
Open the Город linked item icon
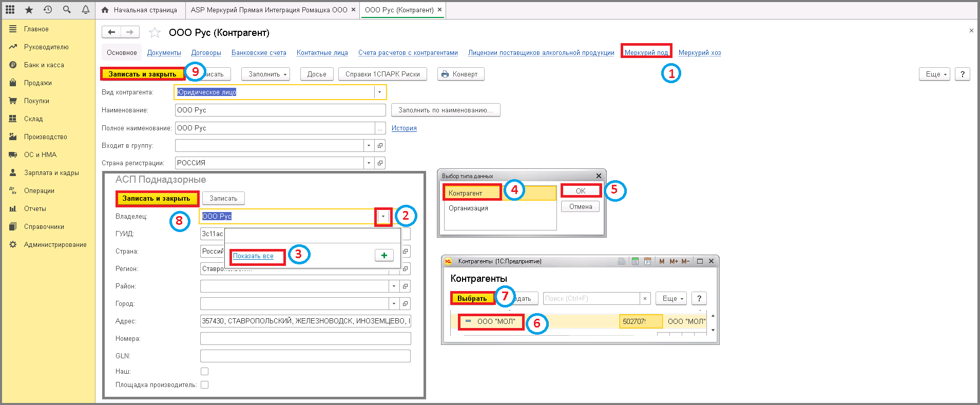click(406, 304)
